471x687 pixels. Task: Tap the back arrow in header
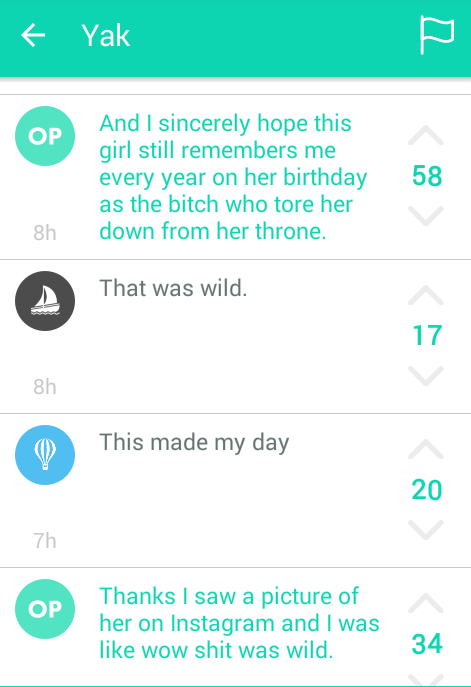coord(33,35)
